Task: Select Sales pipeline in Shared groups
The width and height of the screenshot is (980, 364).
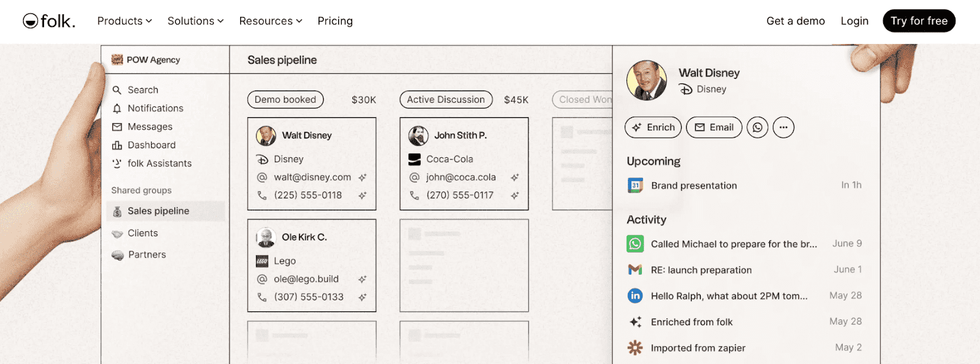Action: coord(158,211)
